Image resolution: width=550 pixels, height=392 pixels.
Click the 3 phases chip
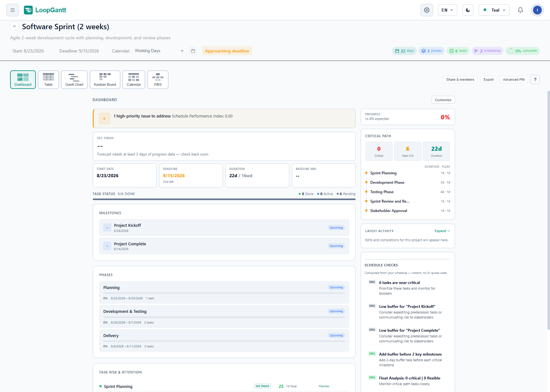(431, 51)
